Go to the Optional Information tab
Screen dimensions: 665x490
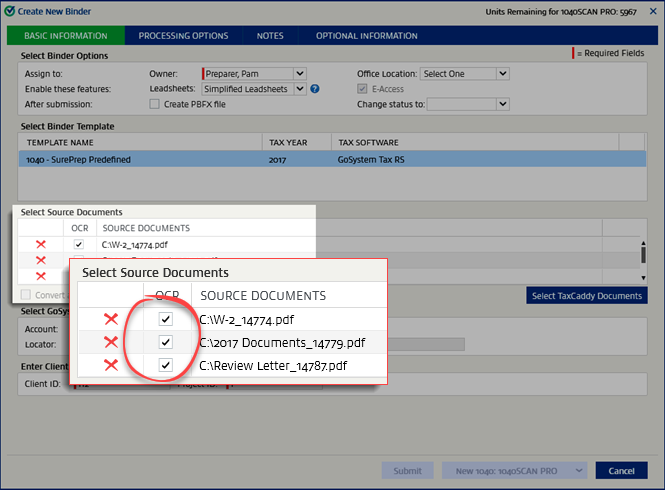coord(366,36)
